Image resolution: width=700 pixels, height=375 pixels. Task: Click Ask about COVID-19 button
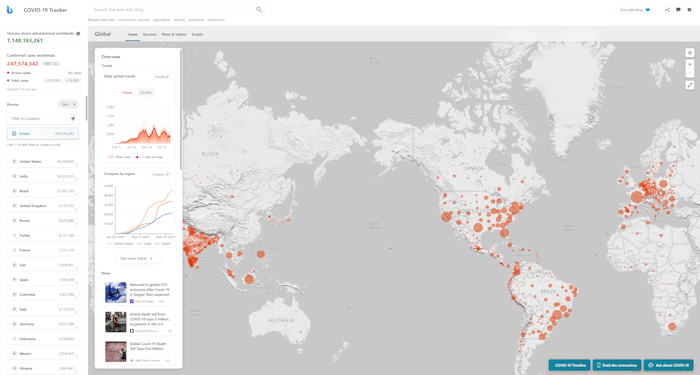668,365
